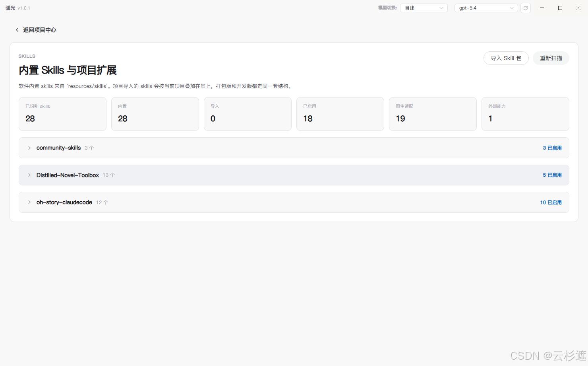588x366 pixels.
Task: Expand the oh-story-claudecode group chevron
Action: [x=29, y=202]
